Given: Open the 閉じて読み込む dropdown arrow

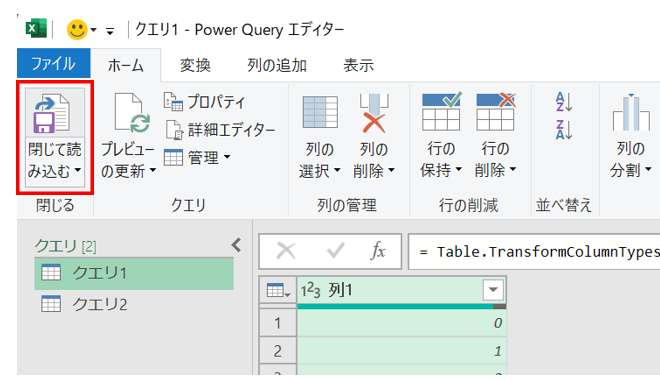Looking at the screenshot, I should click(x=77, y=170).
